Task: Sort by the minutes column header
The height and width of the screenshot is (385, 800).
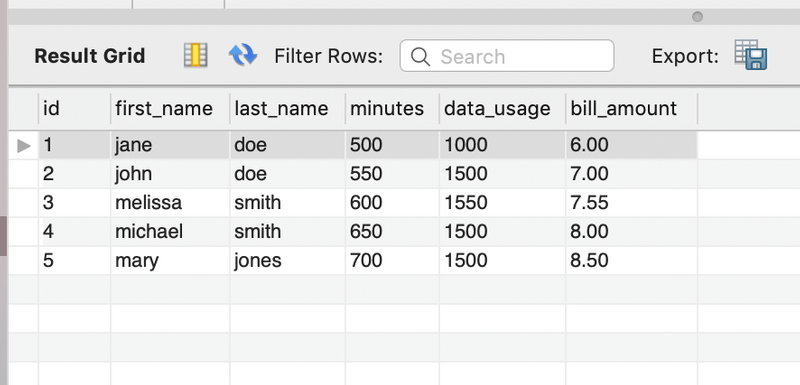Action: tap(392, 109)
